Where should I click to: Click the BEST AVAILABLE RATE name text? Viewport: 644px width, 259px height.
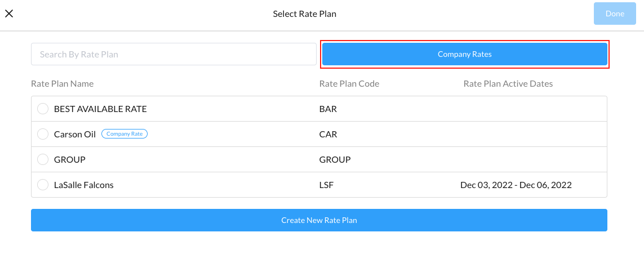tap(100, 109)
